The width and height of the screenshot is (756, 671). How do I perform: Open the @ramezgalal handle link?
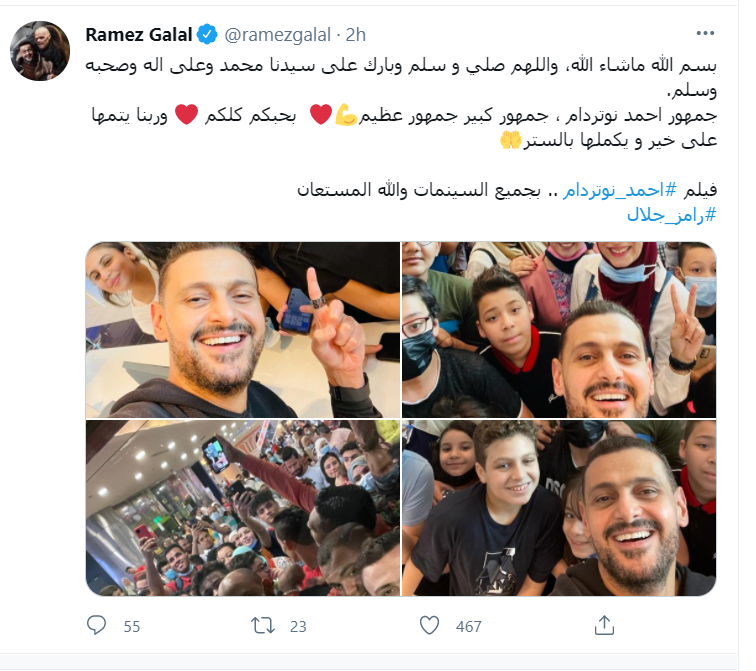click(278, 35)
